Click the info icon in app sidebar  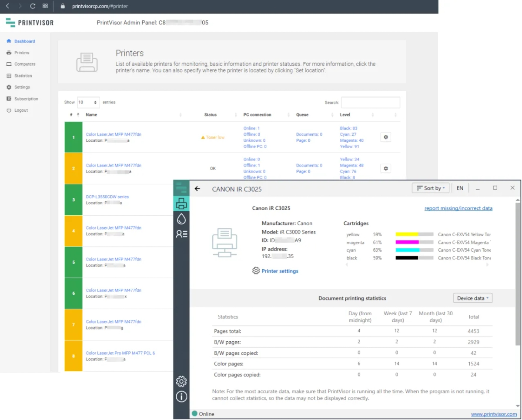coord(181,397)
